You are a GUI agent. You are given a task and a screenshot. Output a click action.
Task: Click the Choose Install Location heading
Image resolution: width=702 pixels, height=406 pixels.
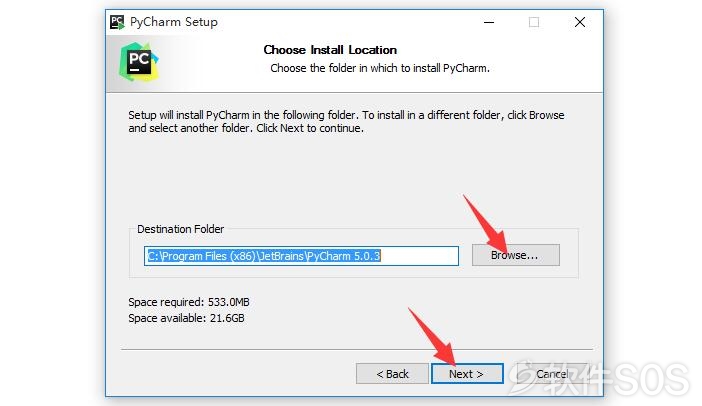pos(330,50)
